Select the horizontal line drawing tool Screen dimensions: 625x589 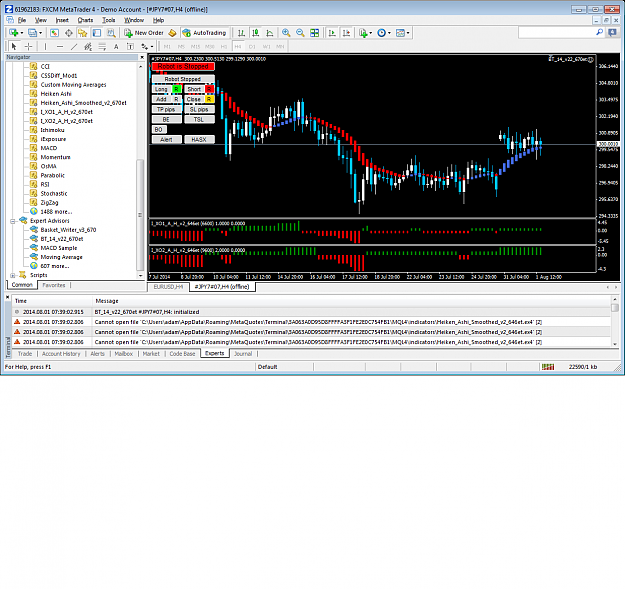(60, 46)
